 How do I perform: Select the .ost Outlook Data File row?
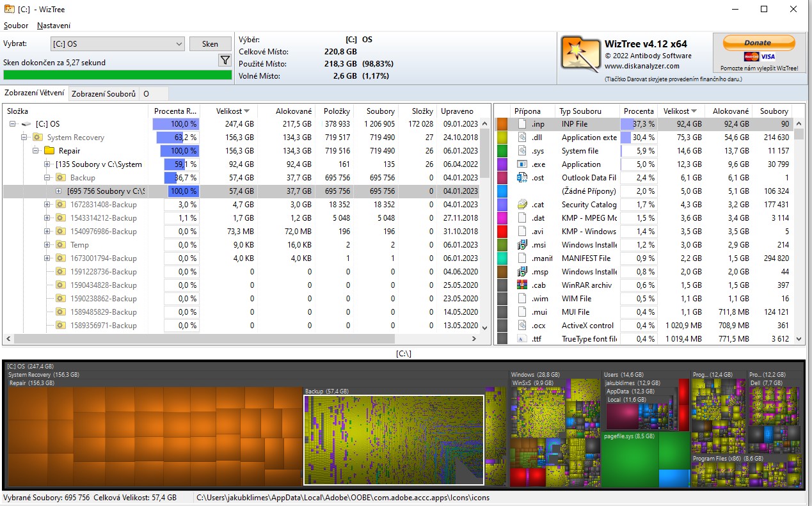click(x=644, y=178)
